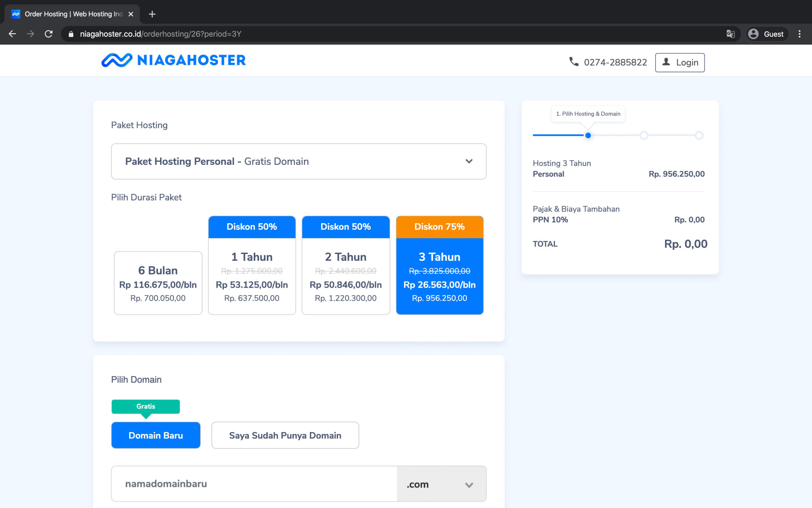Click the strikethrough Rp. 3.825.000,00 price

pyautogui.click(x=440, y=271)
